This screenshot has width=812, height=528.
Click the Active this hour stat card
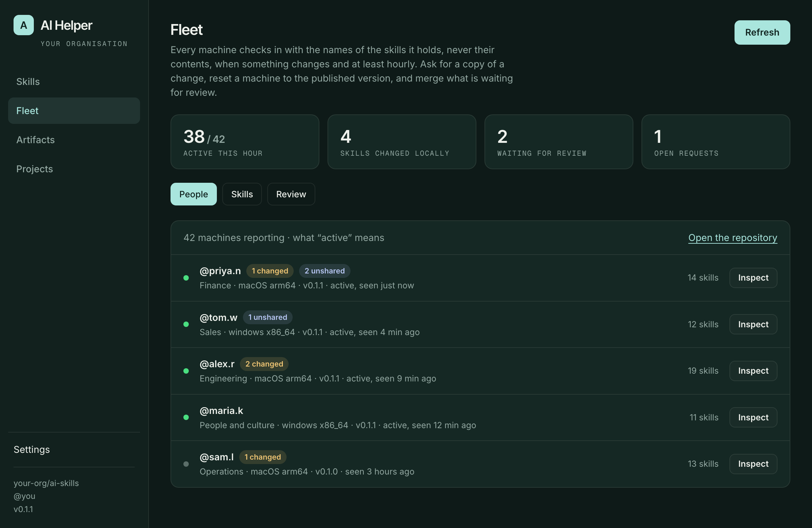click(x=245, y=141)
